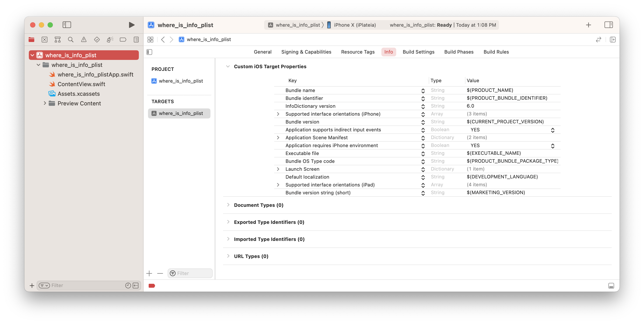Open the Issue navigator warning icon

click(x=84, y=40)
